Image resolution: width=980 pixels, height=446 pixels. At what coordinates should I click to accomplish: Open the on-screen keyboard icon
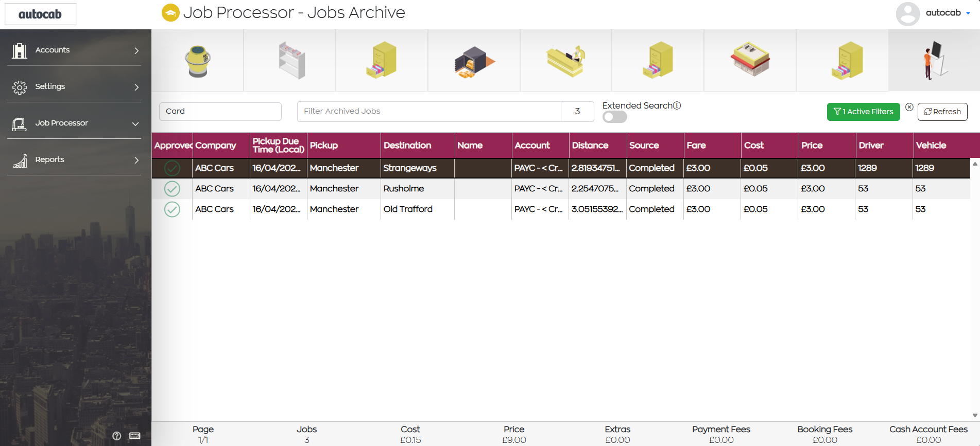click(135, 436)
